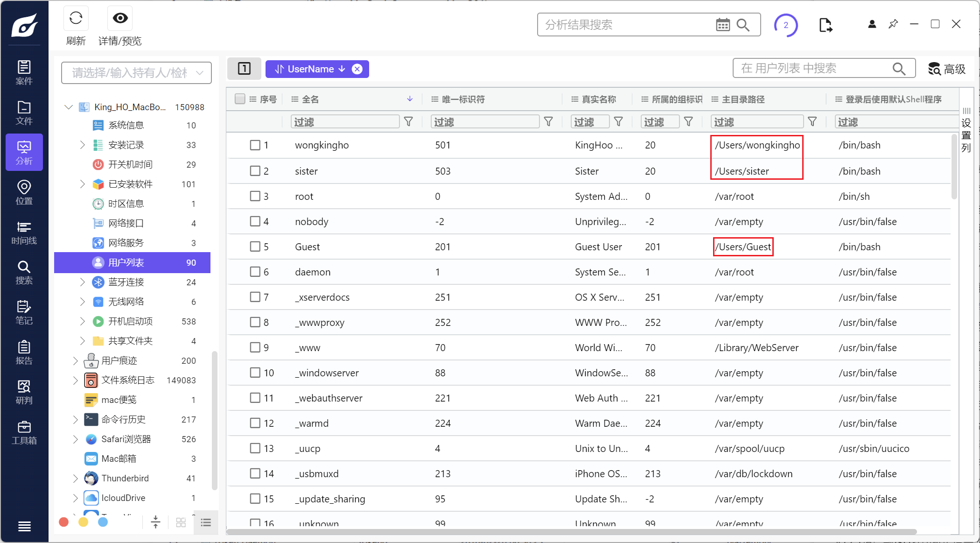Sort by the 全名 column header
The height and width of the screenshot is (543, 980).
(x=352, y=99)
